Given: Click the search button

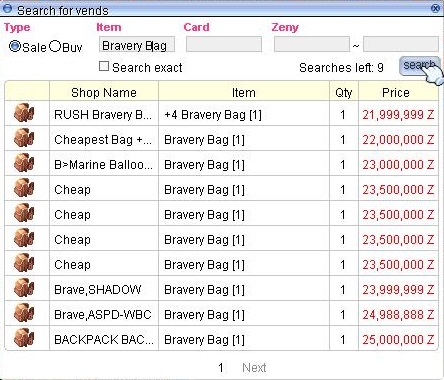Looking at the screenshot, I should point(420,66).
